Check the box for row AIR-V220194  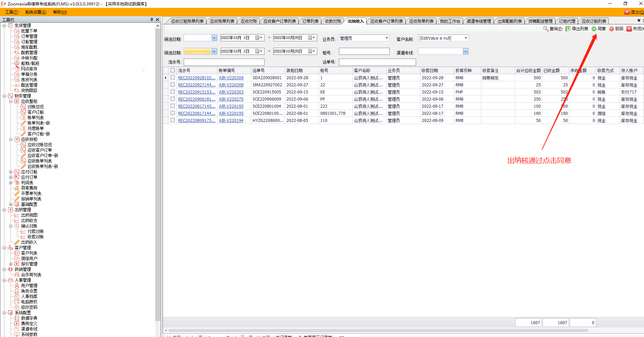tap(173, 120)
